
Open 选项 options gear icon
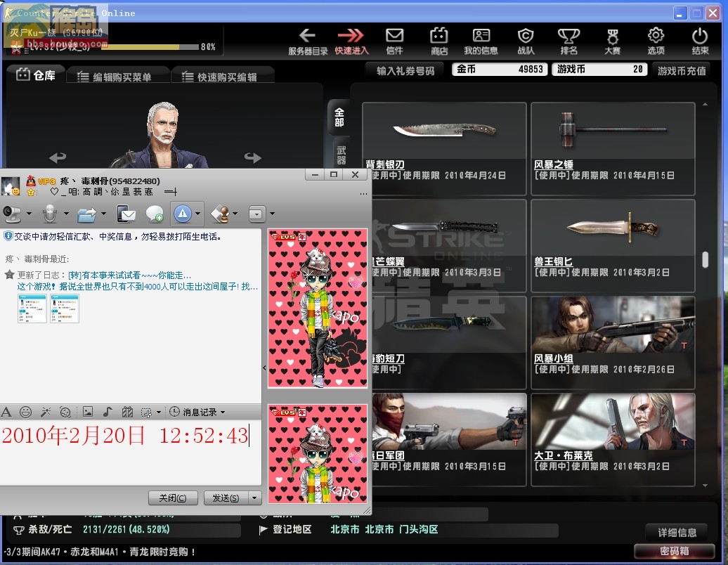(656, 41)
